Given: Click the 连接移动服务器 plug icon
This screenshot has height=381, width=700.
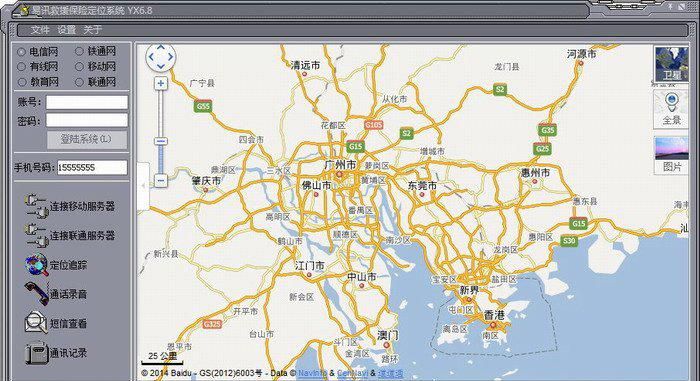Looking at the screenshot, I should 37,206.
